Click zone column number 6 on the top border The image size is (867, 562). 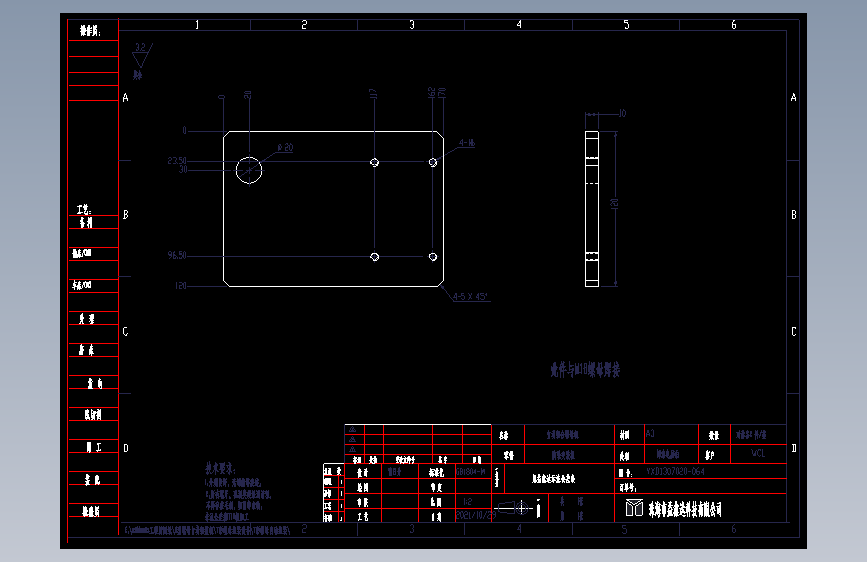click(734, 25)
